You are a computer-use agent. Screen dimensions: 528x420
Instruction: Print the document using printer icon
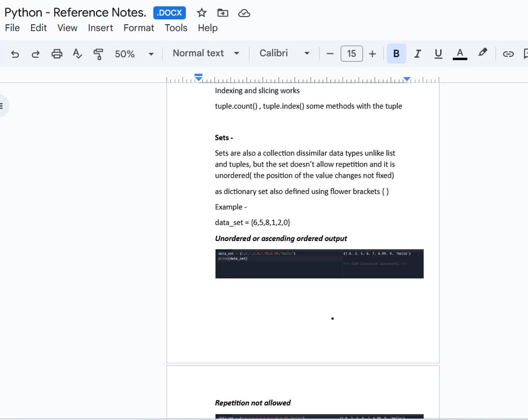click(x=57, y=54)
